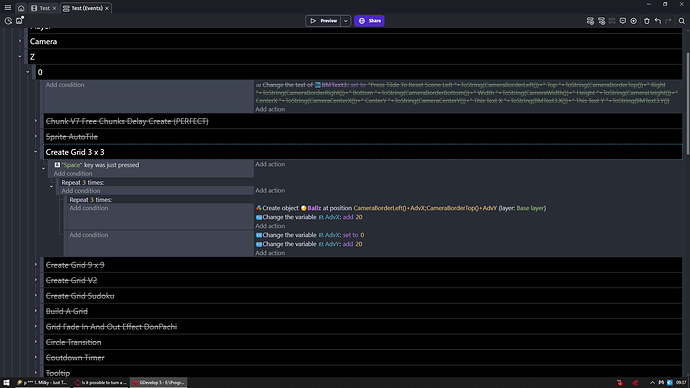Choose and add another event type

click(634, 21)
